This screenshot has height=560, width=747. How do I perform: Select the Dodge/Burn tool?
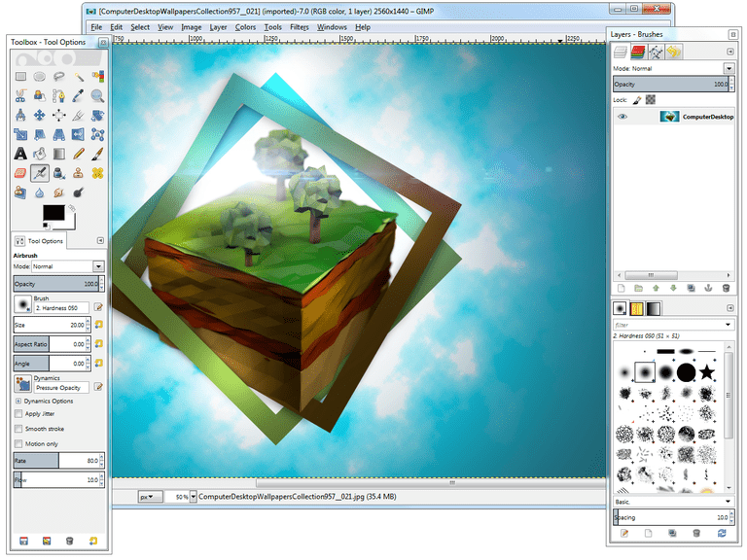tap(79, 192)
